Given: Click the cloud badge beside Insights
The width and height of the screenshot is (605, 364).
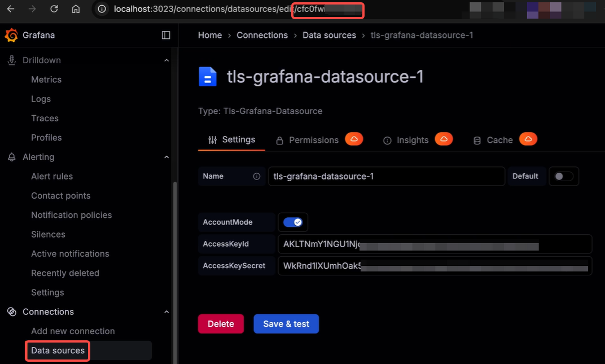Looking at the screenshot, I should point(444,139).
